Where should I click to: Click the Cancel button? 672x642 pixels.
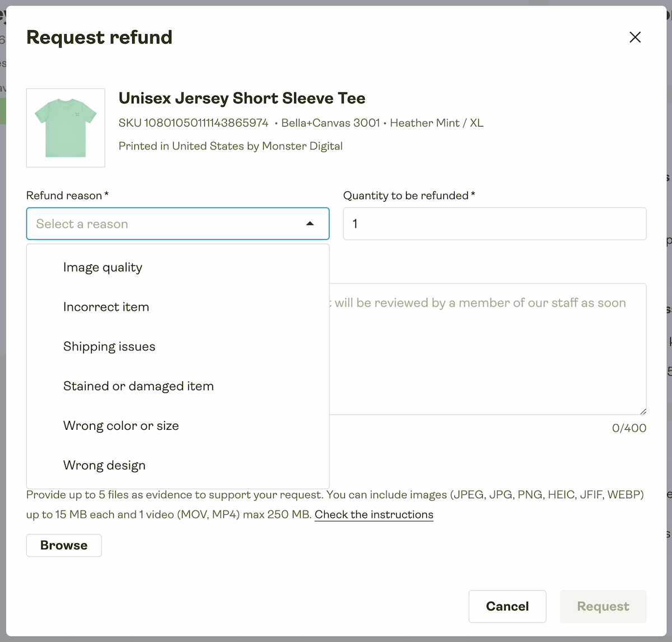click(507, 606)
